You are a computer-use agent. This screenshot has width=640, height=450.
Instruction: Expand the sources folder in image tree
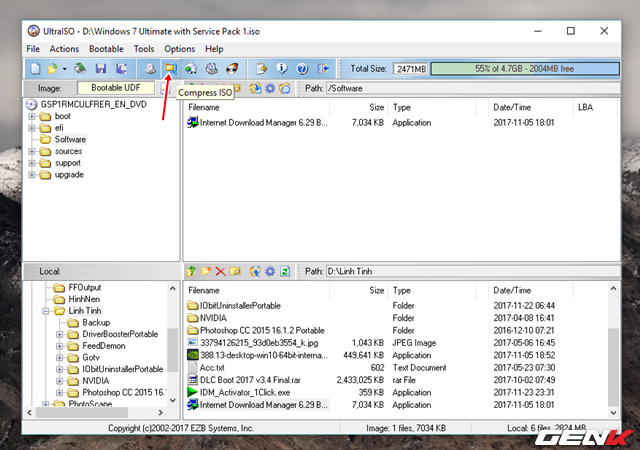tap(32, 151)
